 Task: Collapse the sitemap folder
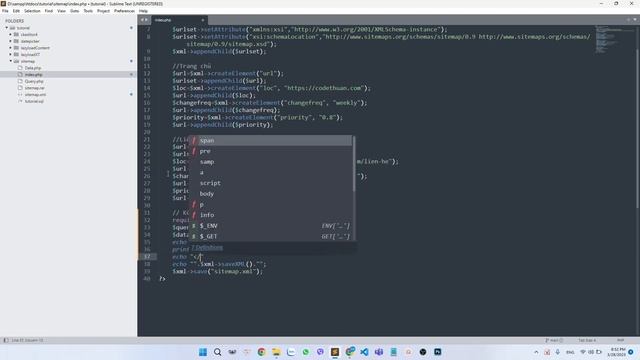pyautogui.click(x=11, y=61)
